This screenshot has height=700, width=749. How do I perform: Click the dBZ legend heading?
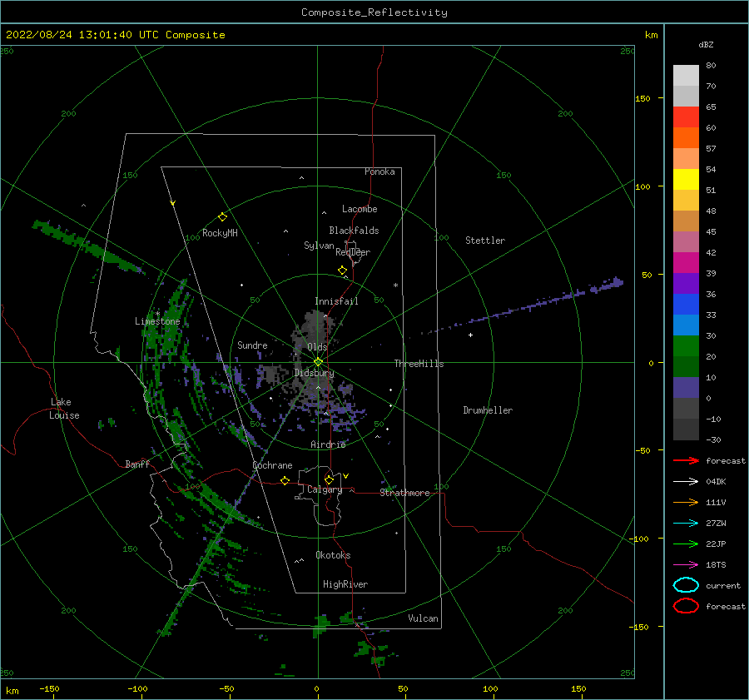706,44
